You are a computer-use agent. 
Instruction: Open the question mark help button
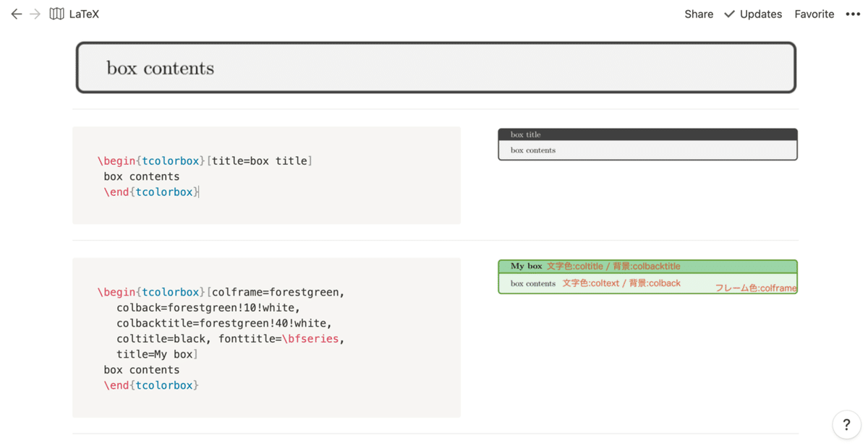coord(846,425)
